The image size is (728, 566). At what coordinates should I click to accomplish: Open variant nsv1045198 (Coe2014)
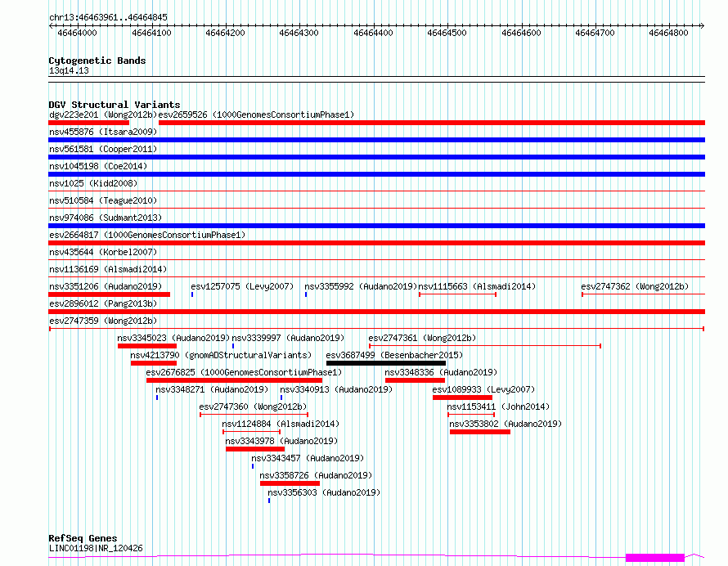pos(98,166)
